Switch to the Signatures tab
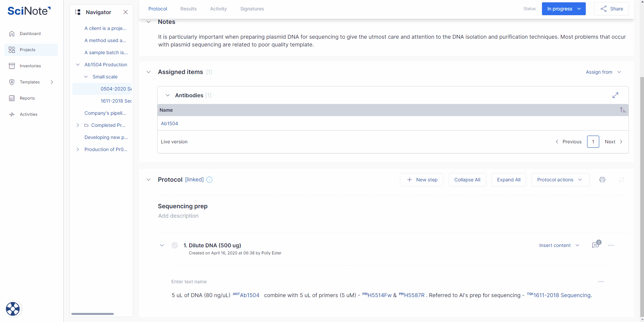Image resolution: width=644 pixels, height=322 pixels. [x=252, y=9]
